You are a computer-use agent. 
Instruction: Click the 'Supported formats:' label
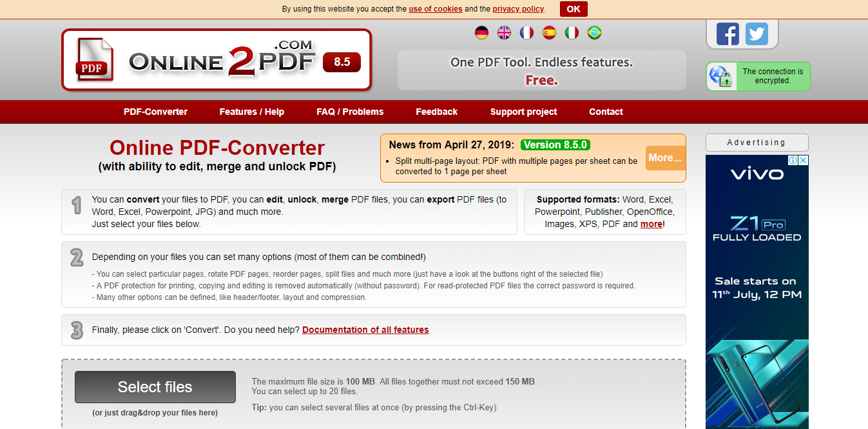578,199
